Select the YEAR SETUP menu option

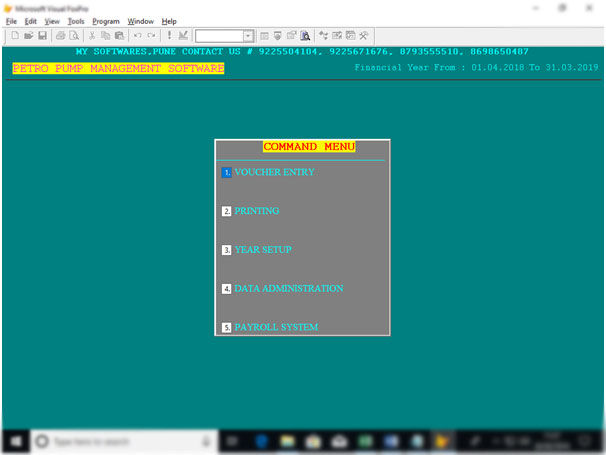pos(263,249)
